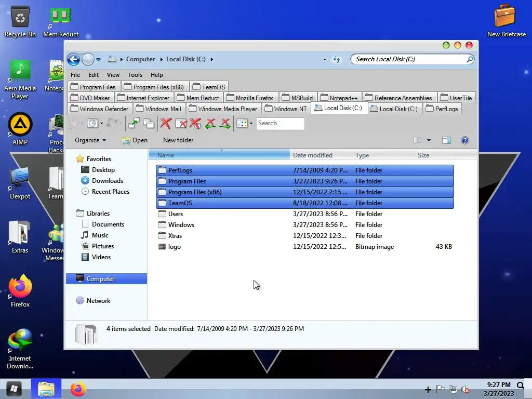Switch to the Mozilla Firefox tab
The width and height of the screenshot is (532, 399).
(x=250, y=98)
